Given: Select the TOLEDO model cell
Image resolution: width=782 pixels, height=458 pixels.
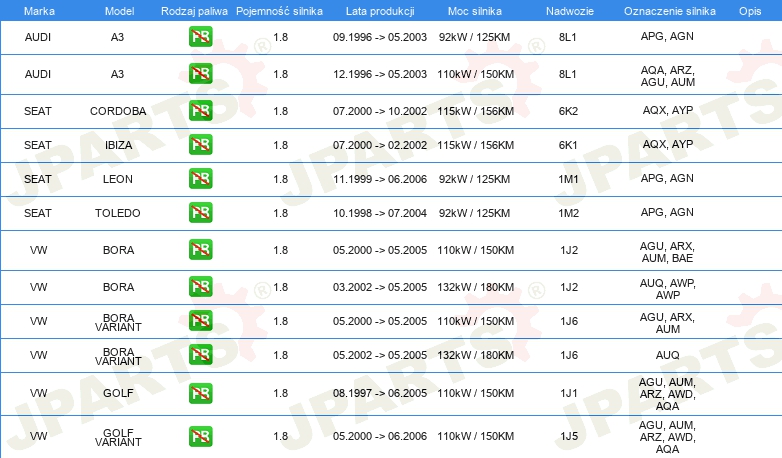Looking at the screenshot, I should coord(118,213).
